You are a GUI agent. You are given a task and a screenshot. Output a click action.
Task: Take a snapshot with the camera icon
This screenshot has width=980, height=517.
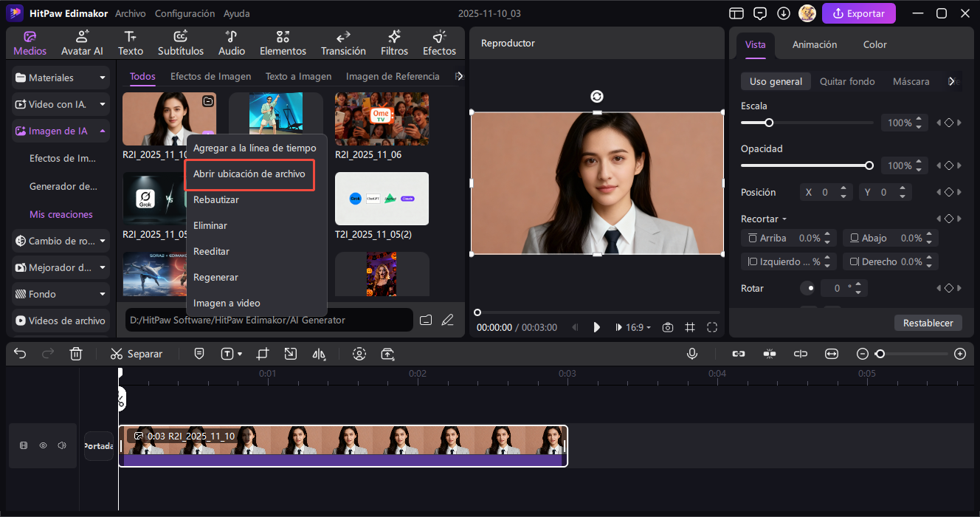pos(667,327)
